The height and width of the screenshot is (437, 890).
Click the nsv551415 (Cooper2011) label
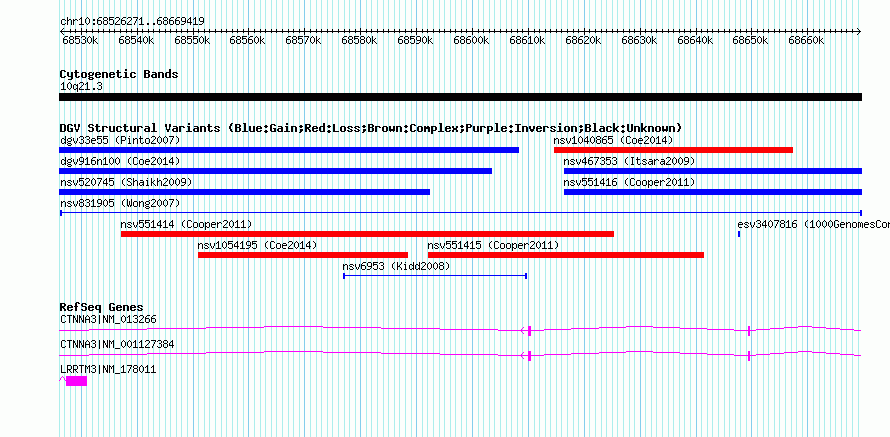(493, 245)
